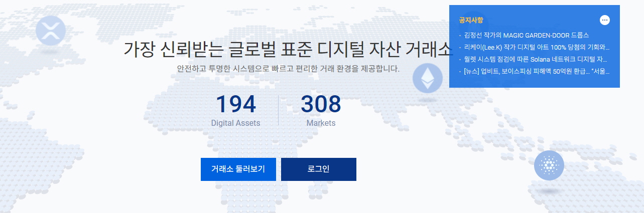Open news notice about 보이스피싱 피해액 환급
Image resolution: width=644 pixels, height=213 pixels.
pyautogui.click(x=537, y=72)
